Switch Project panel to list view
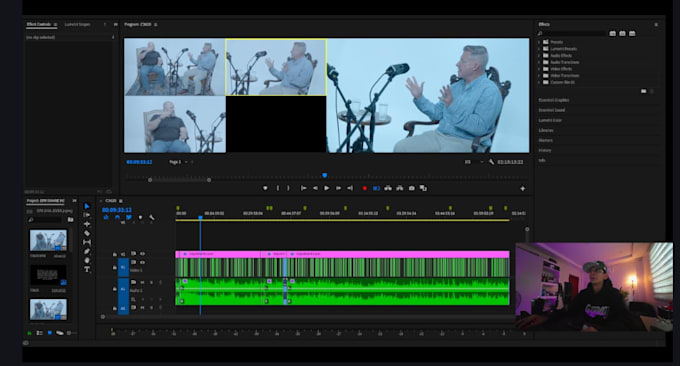 pos(39,333)
